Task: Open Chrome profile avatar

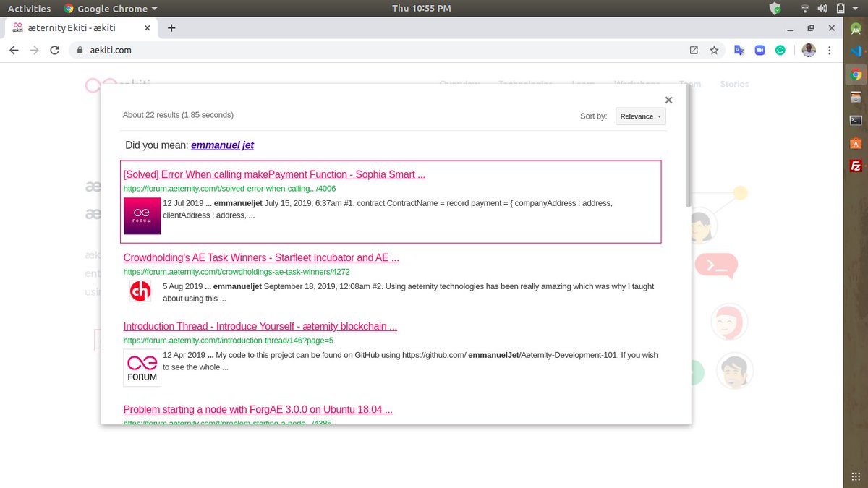Action: point(809,51)
